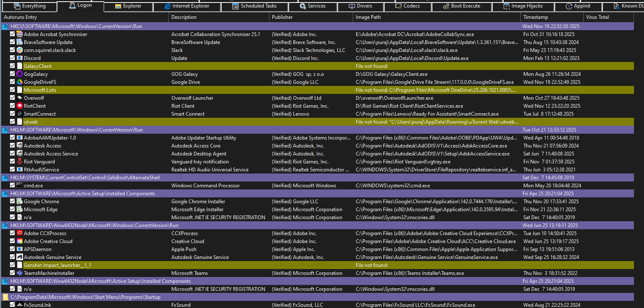Click the SmartConnect entry icon
Screen dimensions: 644x308
(19, 114)
